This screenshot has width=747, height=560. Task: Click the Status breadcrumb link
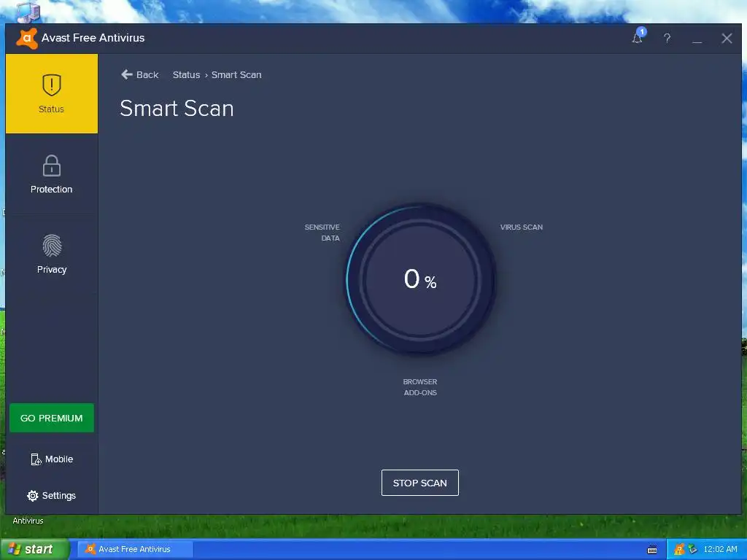coord(186,75)
